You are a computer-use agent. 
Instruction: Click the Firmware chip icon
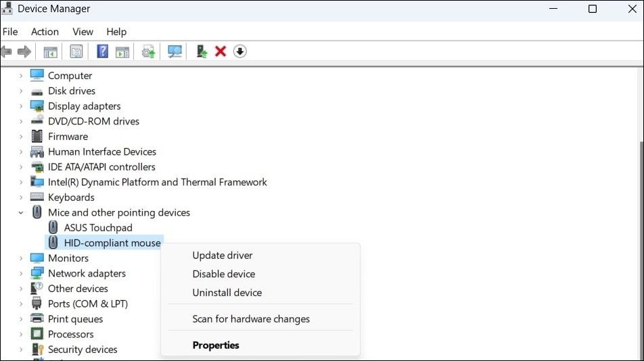pyautogui.click(x=37, y=136)
